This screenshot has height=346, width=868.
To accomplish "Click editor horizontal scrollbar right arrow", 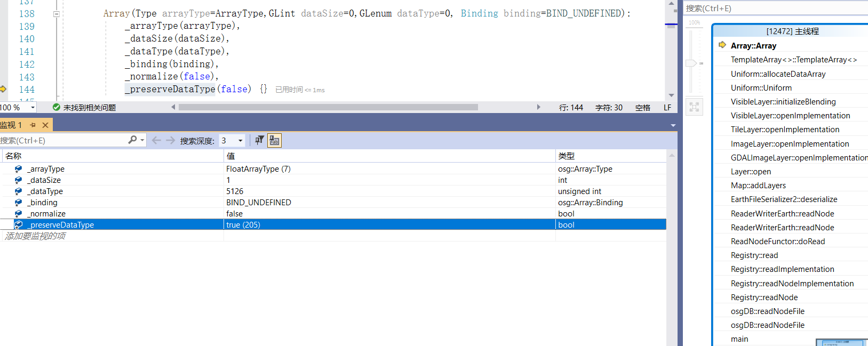I will pos(538,107).
